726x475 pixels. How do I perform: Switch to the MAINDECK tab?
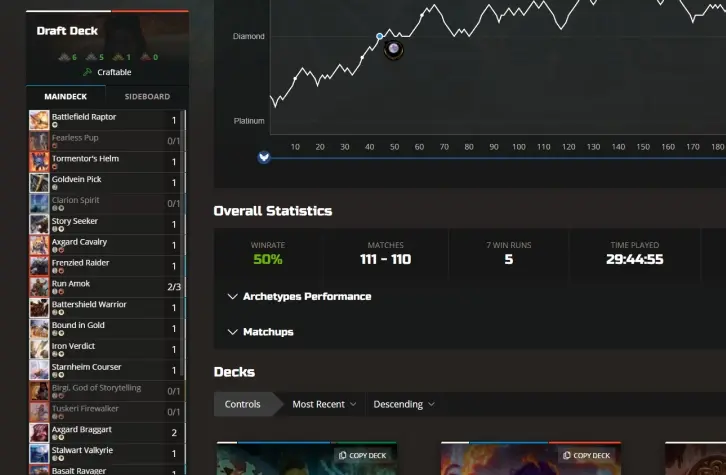pos(65,96)
